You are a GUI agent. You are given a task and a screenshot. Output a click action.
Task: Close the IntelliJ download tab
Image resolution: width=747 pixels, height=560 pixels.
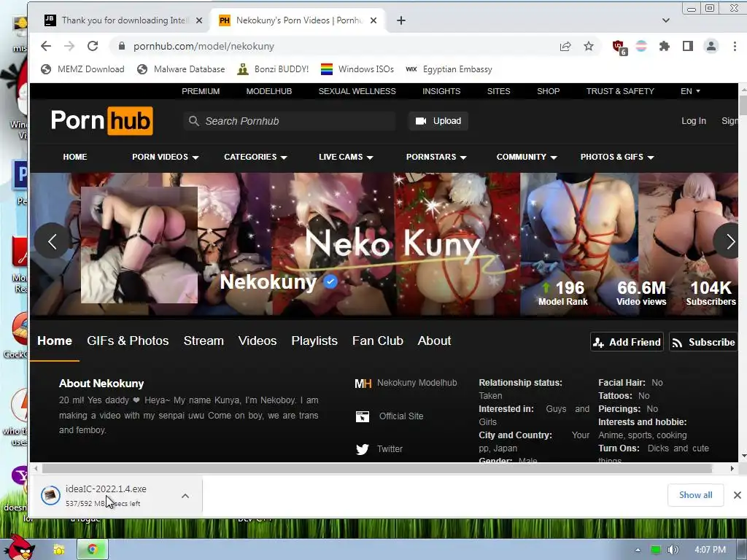pyautogui.click(x=199, y=20)
